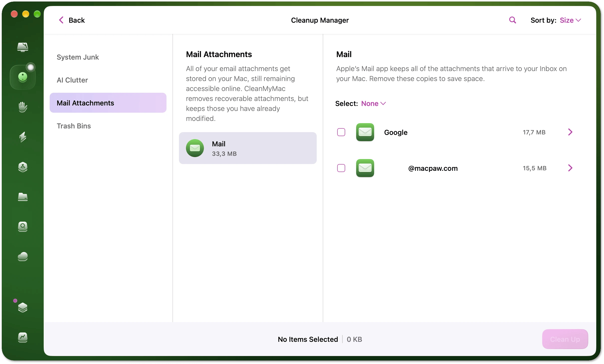Click the Back button label
Image resolution: width=604 pixels, height=364 pixels.
77,20
